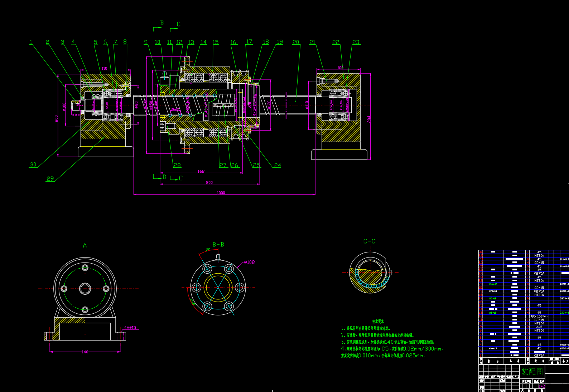The image size is (569, 392).
Task: Click part callout 30
Action: (33, 165)
